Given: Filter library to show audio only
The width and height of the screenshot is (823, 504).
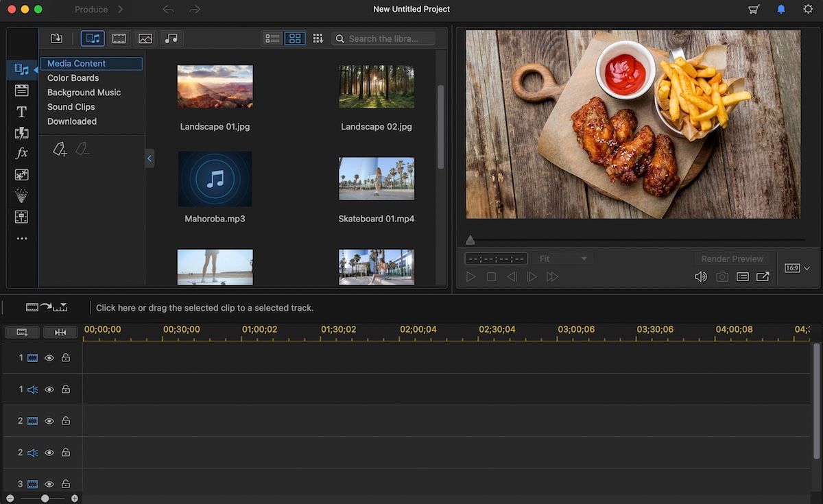Looking at the screenshot, I should (171, 38).
